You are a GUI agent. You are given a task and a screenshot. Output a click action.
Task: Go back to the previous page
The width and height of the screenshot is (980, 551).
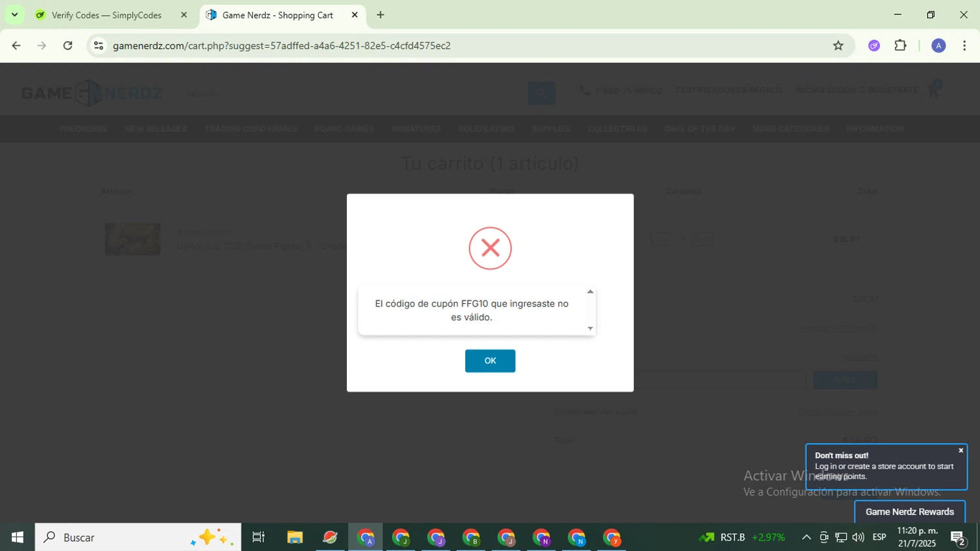point(16,46)
